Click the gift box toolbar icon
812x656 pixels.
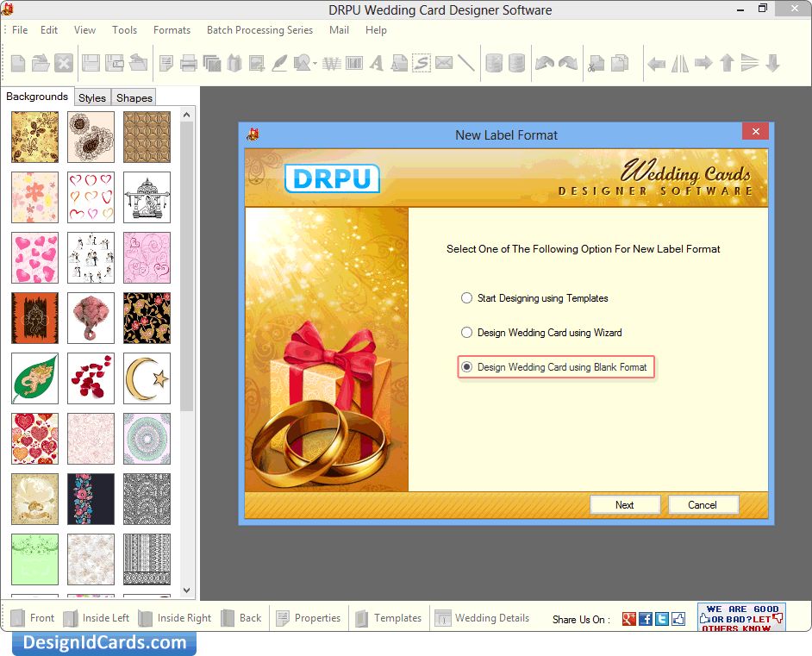pyautogui.click(x=234, y=63)
